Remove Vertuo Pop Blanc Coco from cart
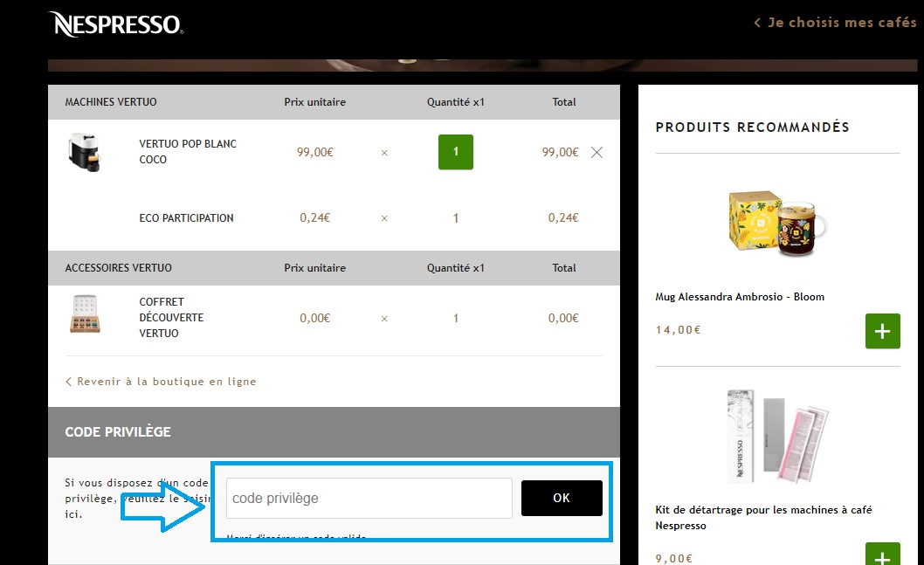Screen dimensions: 924x565 point(597,153)
